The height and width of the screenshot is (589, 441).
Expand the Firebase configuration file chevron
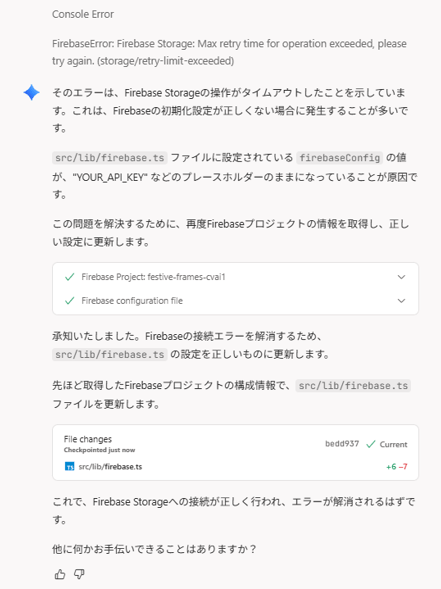401,301
